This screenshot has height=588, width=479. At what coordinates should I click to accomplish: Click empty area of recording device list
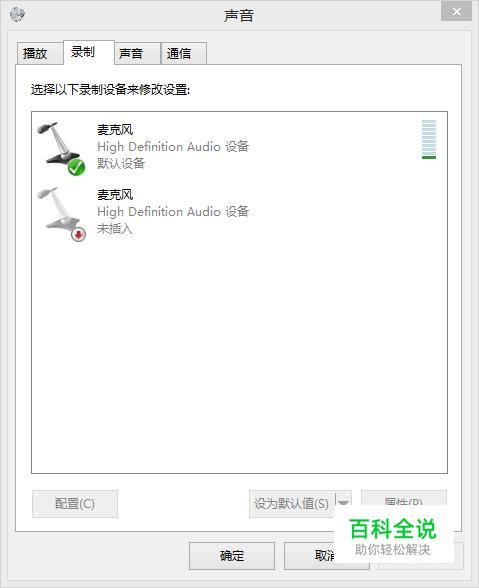tap(239, 356)
